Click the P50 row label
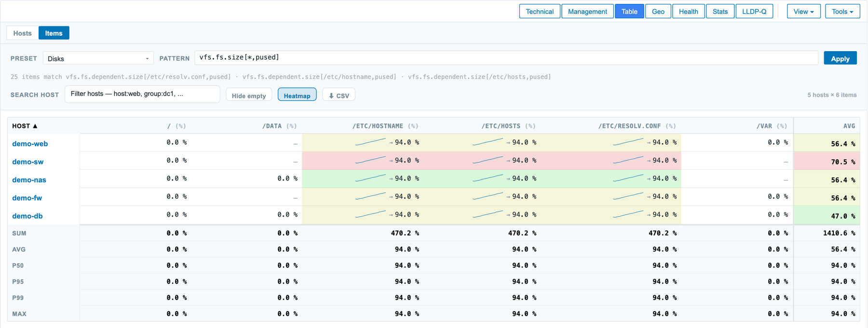868x328 pixels. tap(18, 266)
